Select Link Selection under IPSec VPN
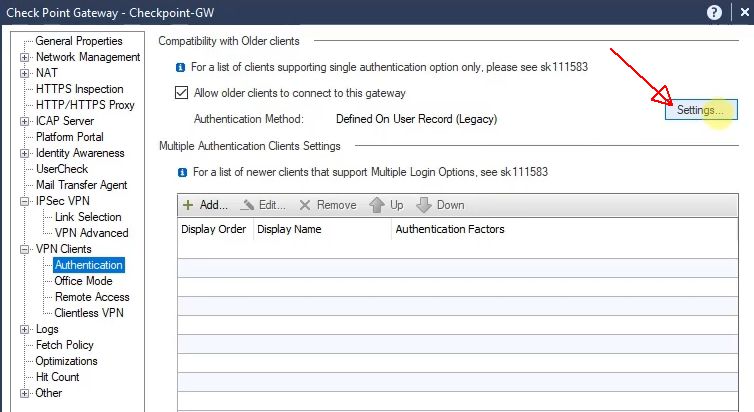754x412 pixels. click(88, 217)
